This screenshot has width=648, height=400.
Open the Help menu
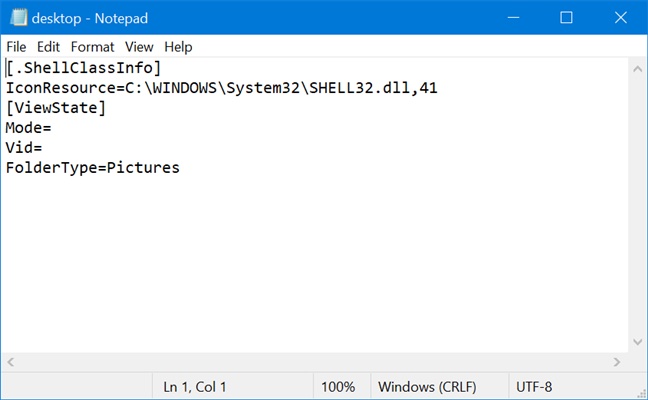coord(178,47)
